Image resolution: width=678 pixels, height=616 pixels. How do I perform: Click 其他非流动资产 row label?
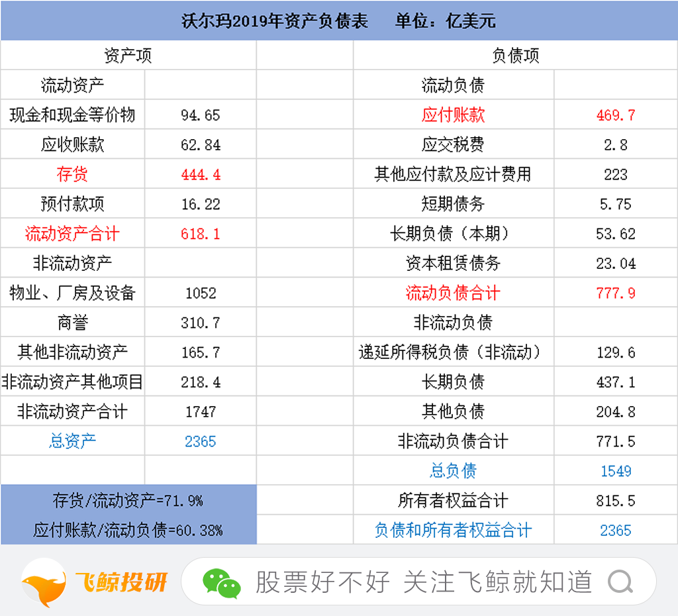(72, 352)
